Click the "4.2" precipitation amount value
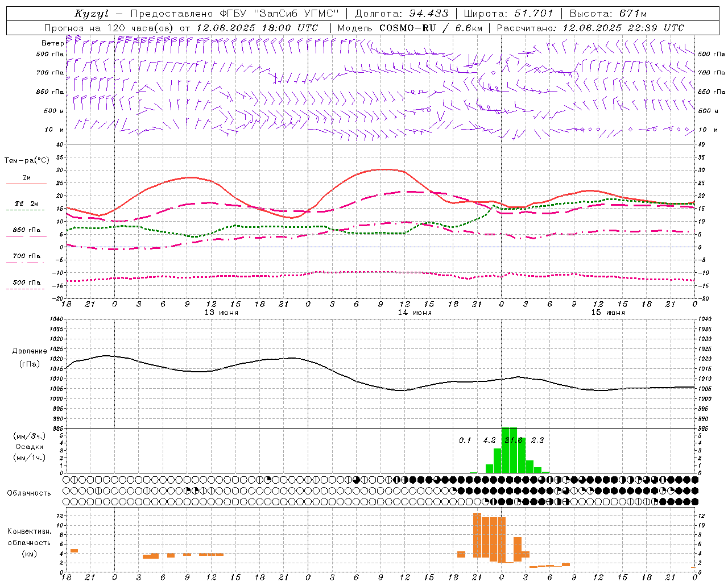728x582 pixels. pyautogui.click(x=489, y=440)
